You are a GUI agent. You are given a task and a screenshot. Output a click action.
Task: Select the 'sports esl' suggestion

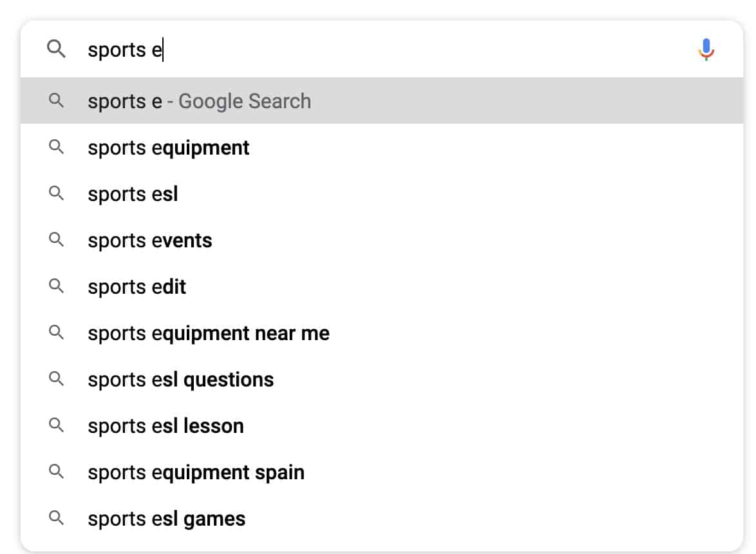point(132,193)
